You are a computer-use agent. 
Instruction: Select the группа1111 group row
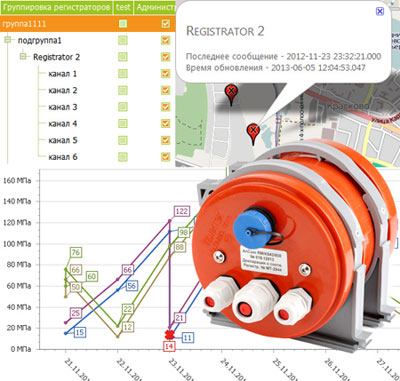pyautogui.click(x=88, y=24)
